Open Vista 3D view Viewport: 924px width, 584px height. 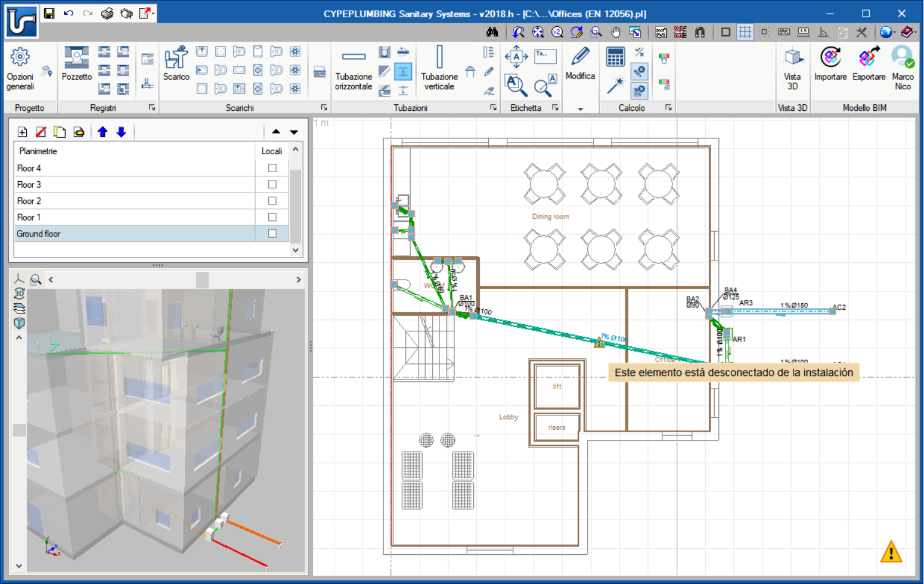point(792,69)
